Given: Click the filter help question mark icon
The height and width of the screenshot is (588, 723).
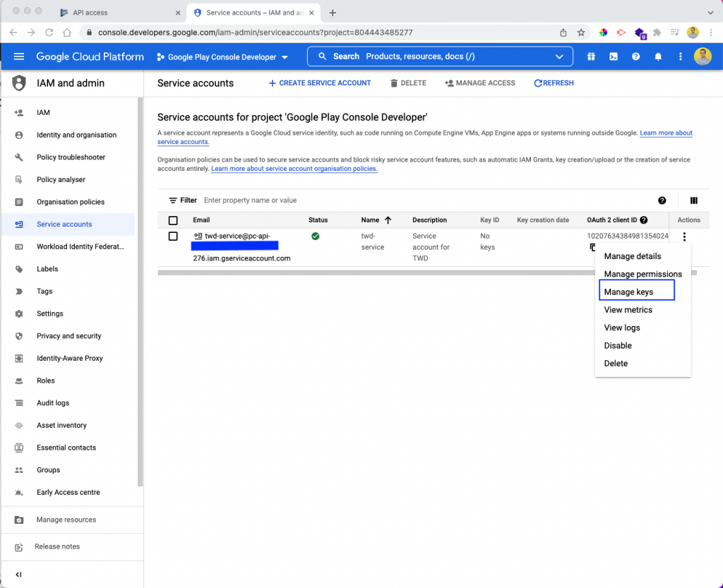Looking at the screenshot, I should (x=662, y=200).
